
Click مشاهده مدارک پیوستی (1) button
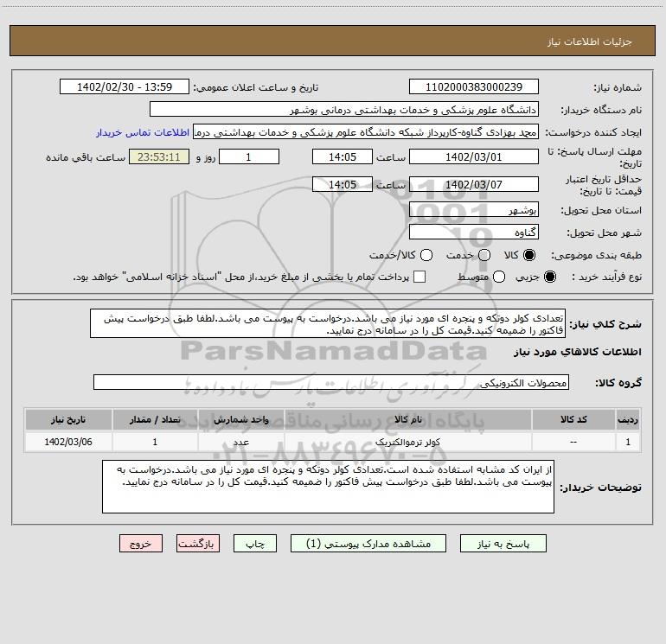368,544
